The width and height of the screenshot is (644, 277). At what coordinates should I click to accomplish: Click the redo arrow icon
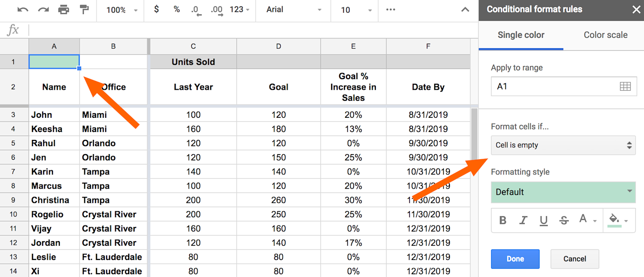click(x=43, y=10)
